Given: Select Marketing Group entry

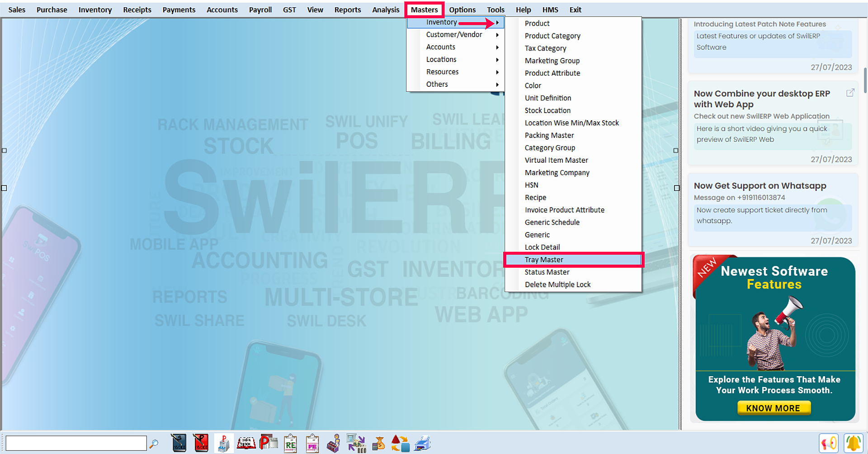Looking at the screenshot, I should [x=573, y=61].
